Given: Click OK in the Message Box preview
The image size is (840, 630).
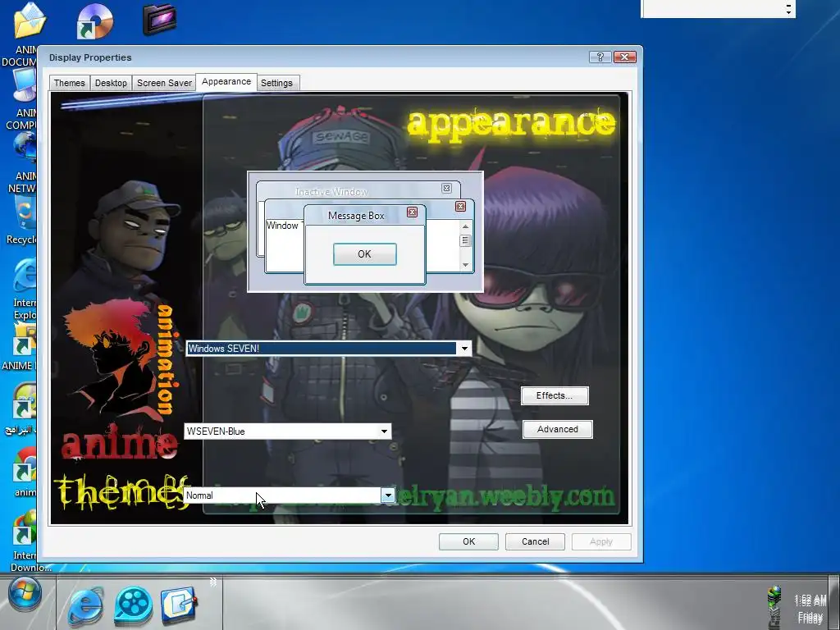Looking at the screenshot, I should [x=365, y=254].
